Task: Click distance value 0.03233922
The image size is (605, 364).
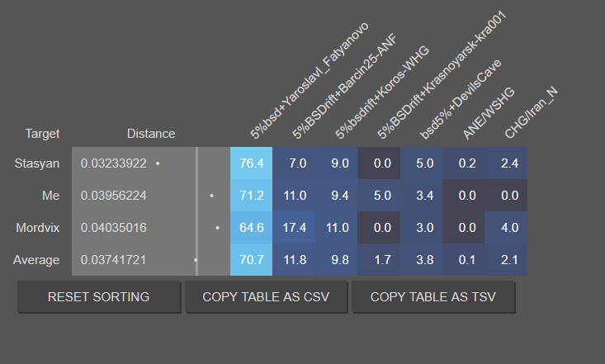Action: (x=113, y=163)
